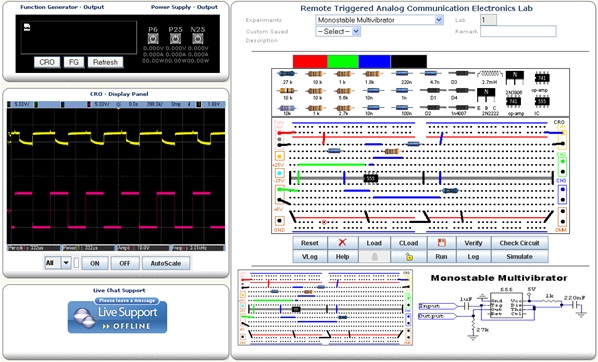
Task: Select the green wire color swatch
Action: (343, 62)
